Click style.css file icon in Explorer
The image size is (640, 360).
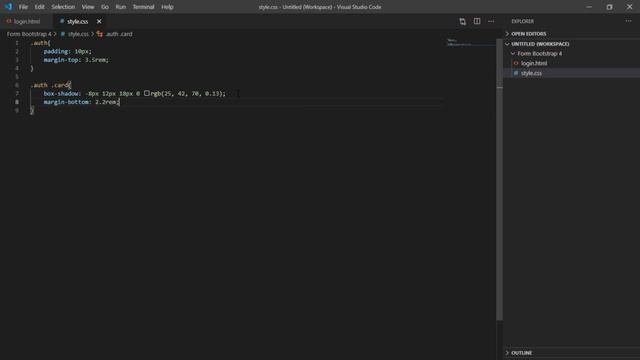tap(516, 73)
